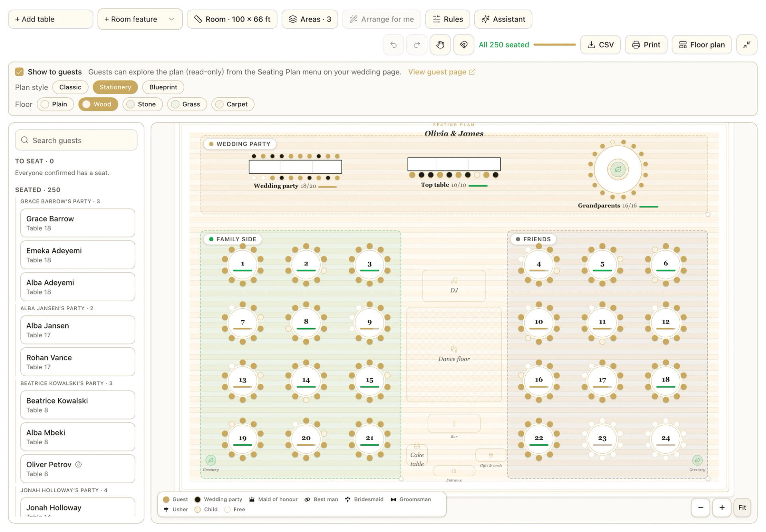This screenshot has height=532, width=766.
Task: Select the Dance floor feature
Action: [x=454, y=354]
